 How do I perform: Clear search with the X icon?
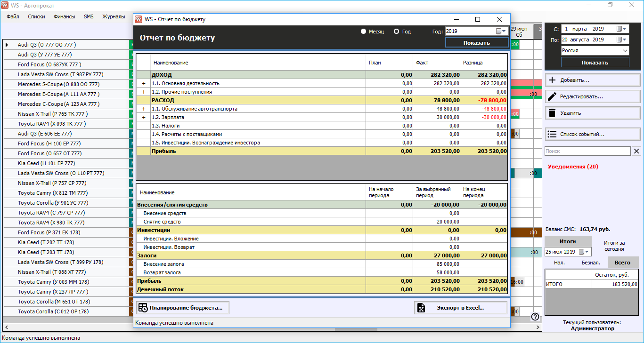(636, 151)
